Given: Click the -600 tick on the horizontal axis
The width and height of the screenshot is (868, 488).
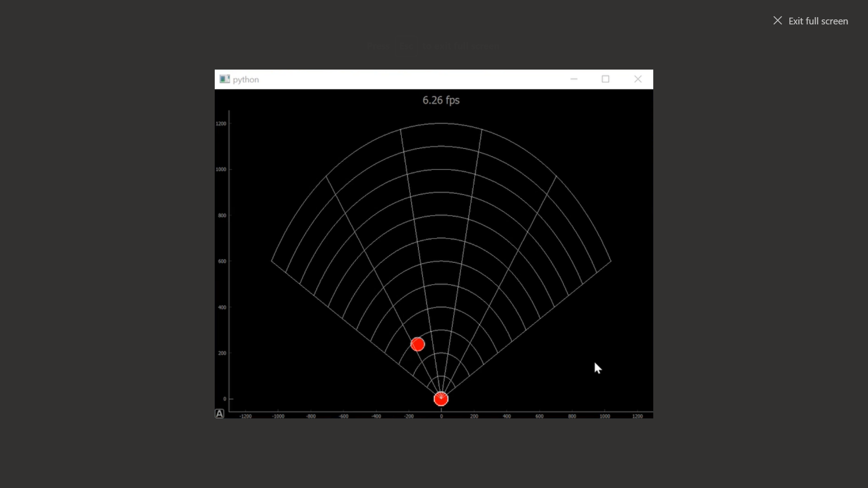Looking at the screenshot, I should pos(344,416).
